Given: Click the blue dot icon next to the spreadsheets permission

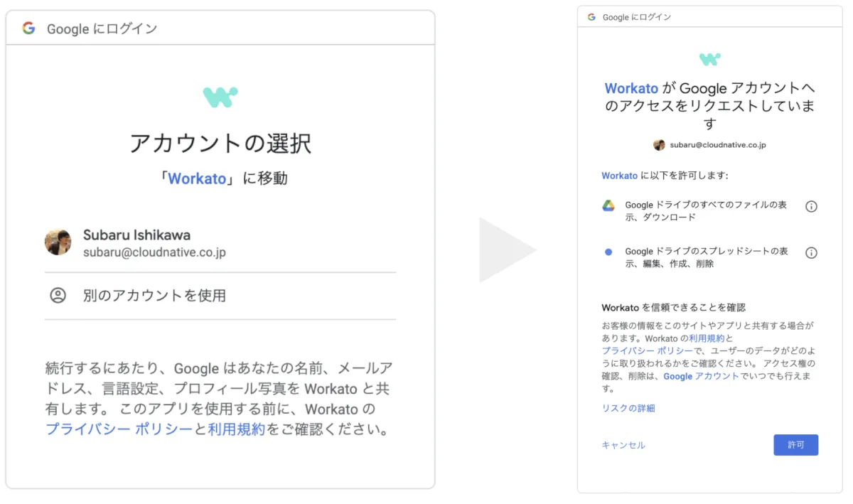Looking at the screenshot, I should [608, 252].
